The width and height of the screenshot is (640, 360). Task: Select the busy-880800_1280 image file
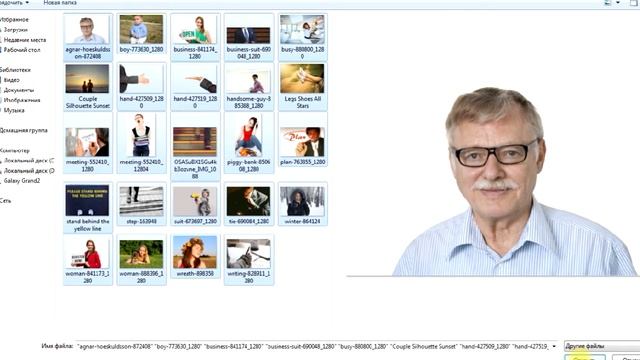point(302,37)
